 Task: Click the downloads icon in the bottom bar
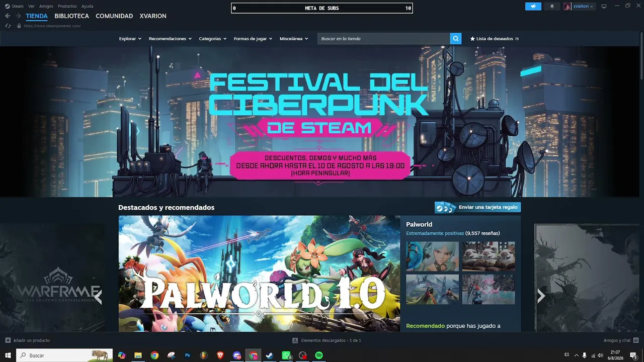295,340
